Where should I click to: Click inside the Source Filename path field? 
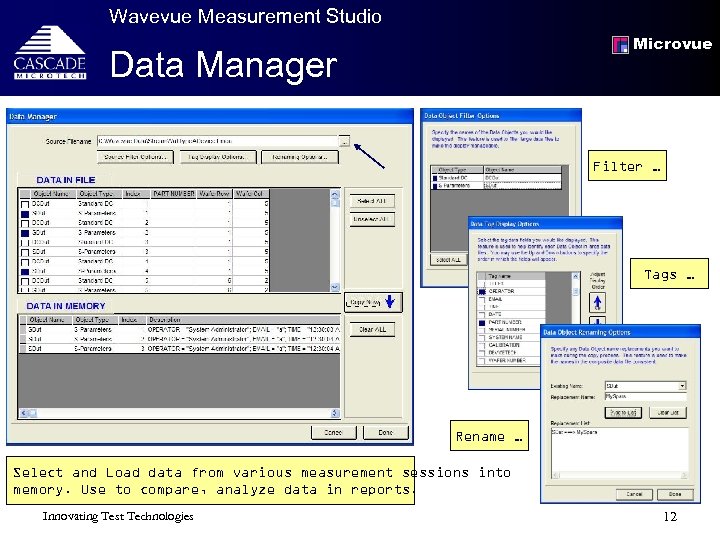(218, 141)
